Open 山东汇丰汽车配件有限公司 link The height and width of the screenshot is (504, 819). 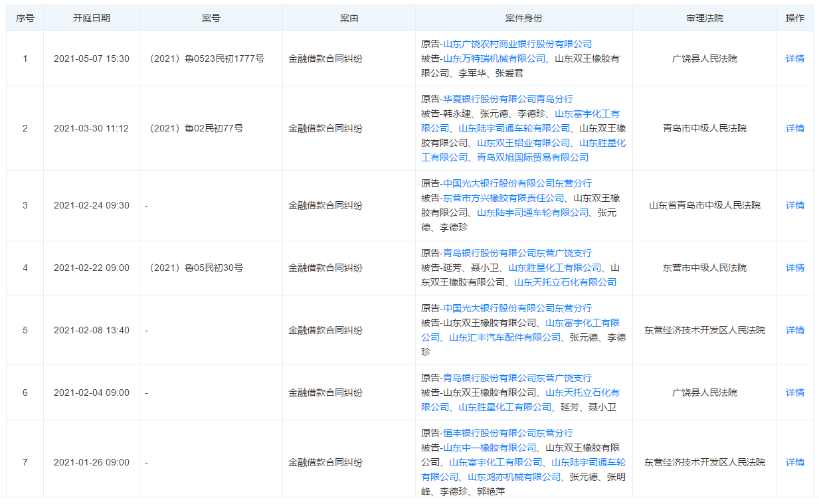pos(505,337)
